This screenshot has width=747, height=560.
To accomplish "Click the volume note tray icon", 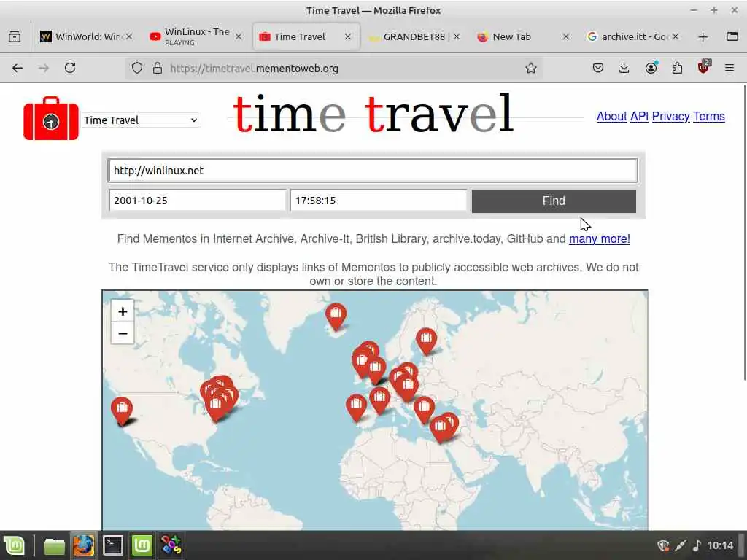I will point(697,545).
